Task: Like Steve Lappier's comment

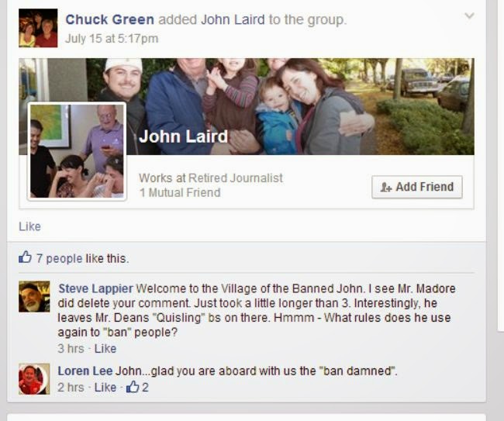Action: pos(105,348)
